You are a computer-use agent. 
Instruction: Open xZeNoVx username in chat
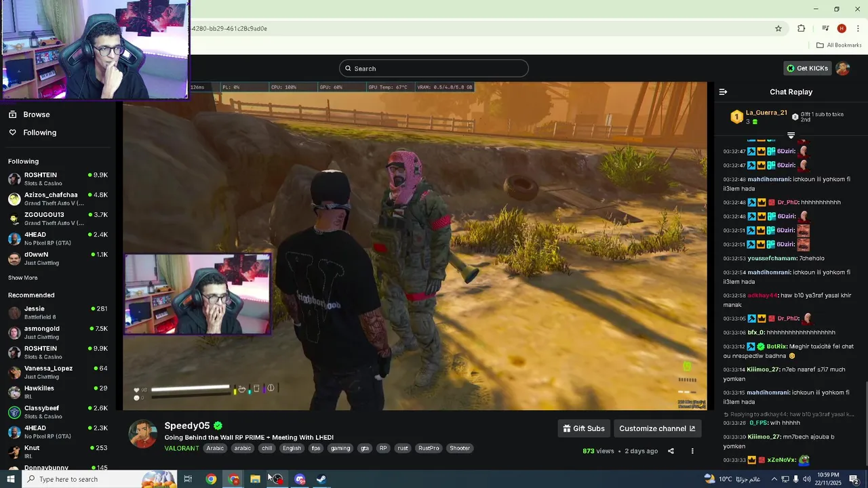(x=781, y=460)
